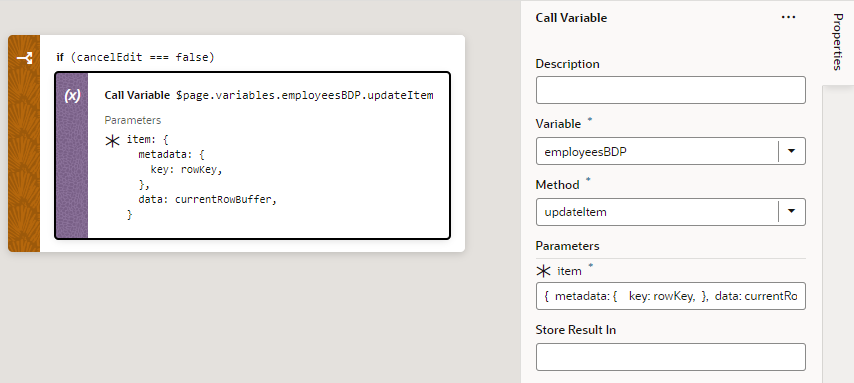Click the item parameter value field
Viewport: 854px width, 383px height.
point(670,296)
